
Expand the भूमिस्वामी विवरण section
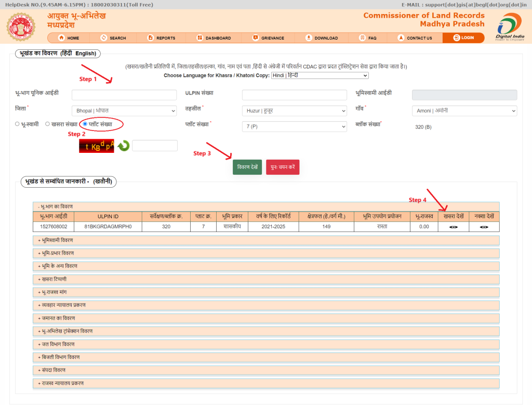(265, 240)
